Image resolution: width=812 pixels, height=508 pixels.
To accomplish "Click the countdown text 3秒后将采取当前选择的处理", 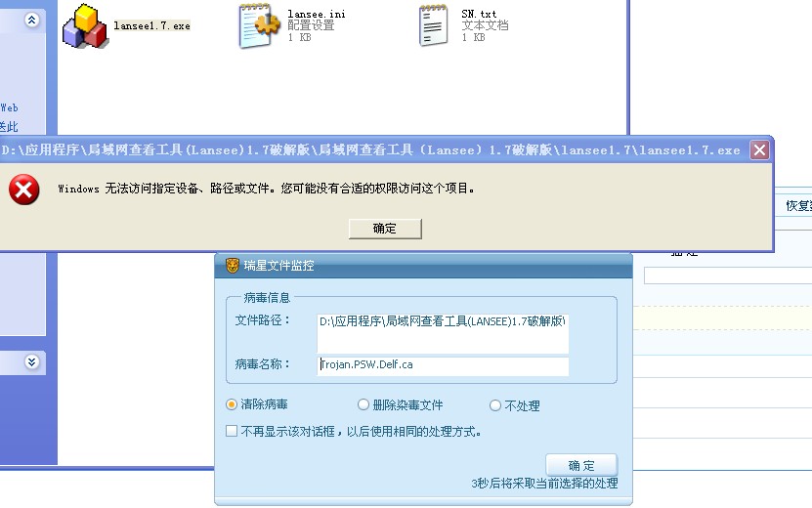I will 544,484.
